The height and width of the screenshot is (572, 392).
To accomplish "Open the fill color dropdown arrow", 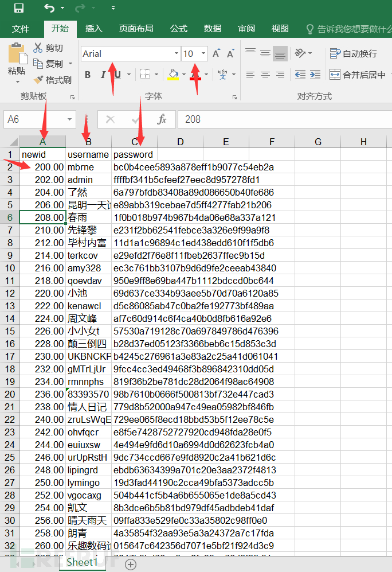I will click(x=184, y=75).
